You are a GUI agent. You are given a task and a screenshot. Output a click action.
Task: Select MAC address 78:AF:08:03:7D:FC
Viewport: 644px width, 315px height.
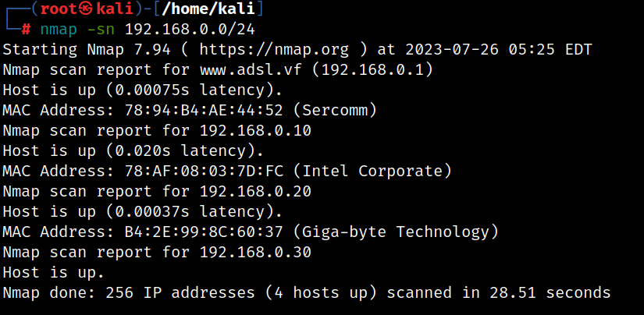coord(204,171)
